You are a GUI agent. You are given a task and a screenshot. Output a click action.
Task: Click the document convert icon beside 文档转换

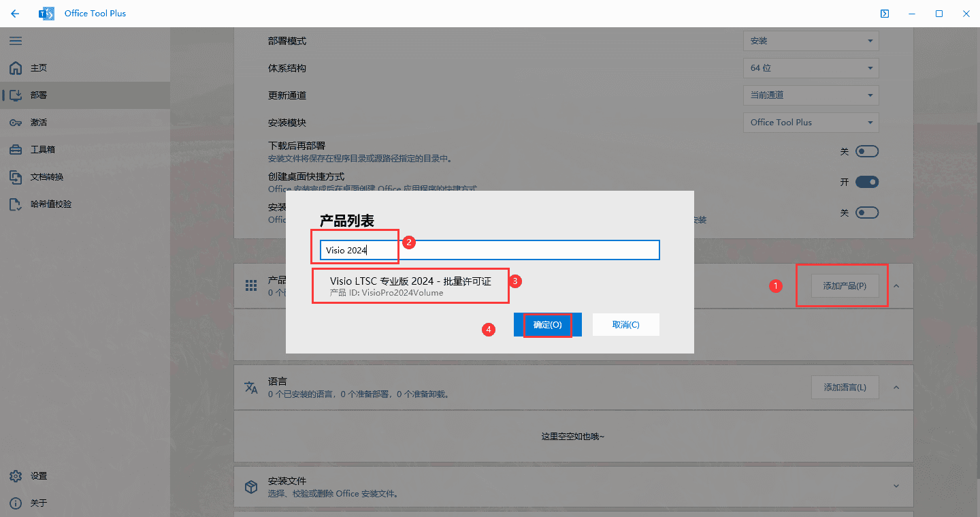(x=16, y=177)
